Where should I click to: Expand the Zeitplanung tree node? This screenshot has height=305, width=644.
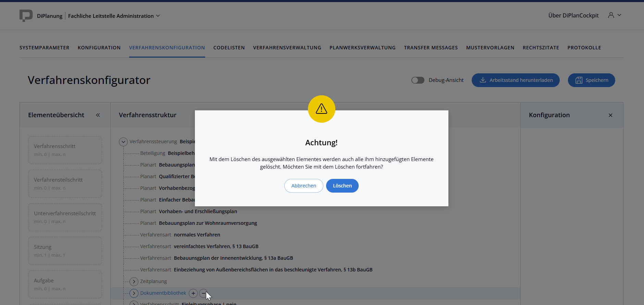(134, 282)
